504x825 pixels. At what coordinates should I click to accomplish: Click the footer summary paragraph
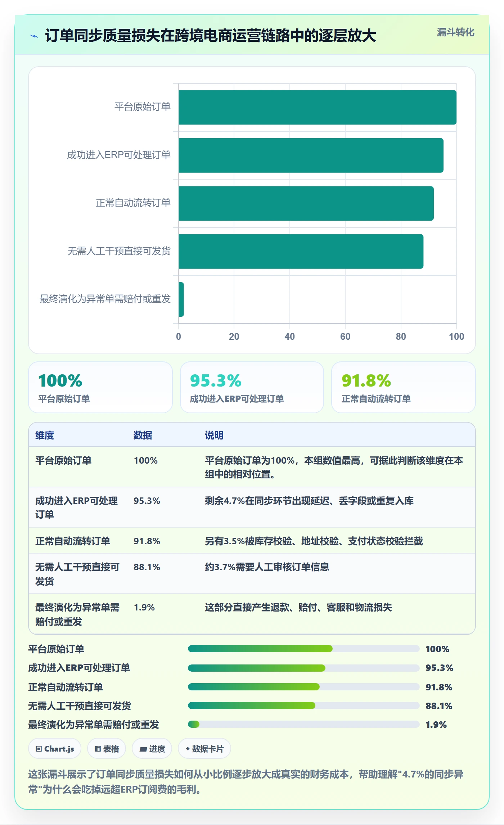point(246,781)
